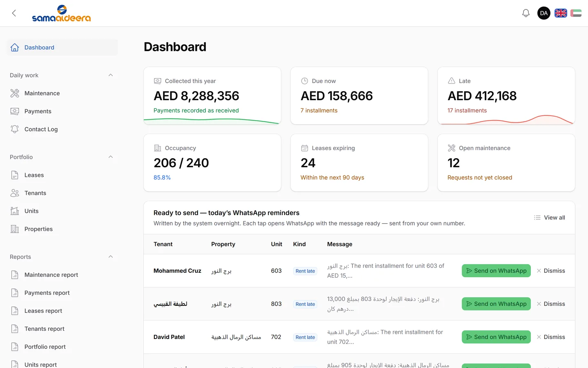
Task: Open the Leases expiring card
Action: [x=359, y=163]
